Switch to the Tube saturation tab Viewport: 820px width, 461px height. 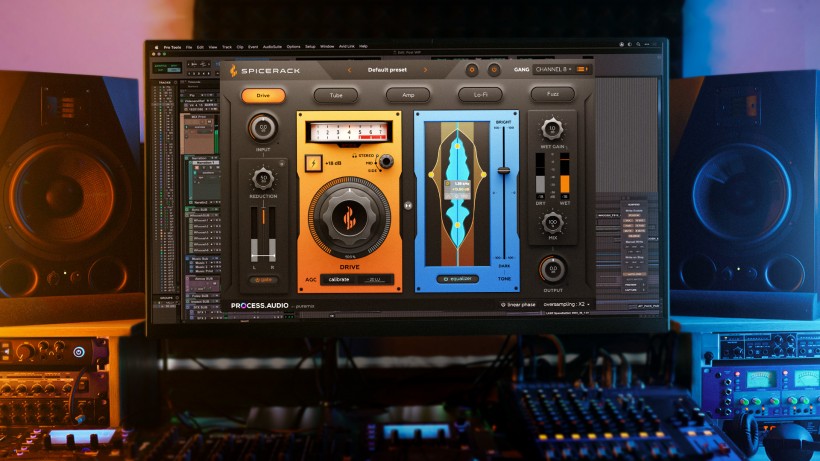(x=335, y=96)
